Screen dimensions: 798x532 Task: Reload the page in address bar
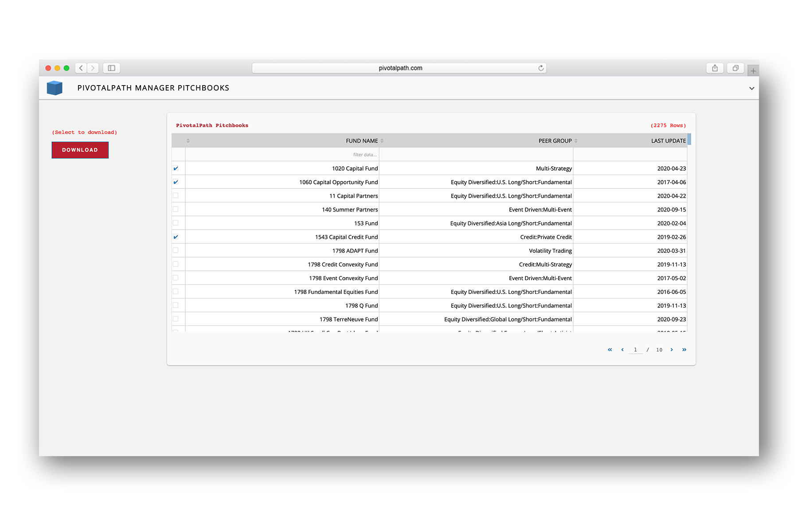pyautogui.click(x=541, y=68)
